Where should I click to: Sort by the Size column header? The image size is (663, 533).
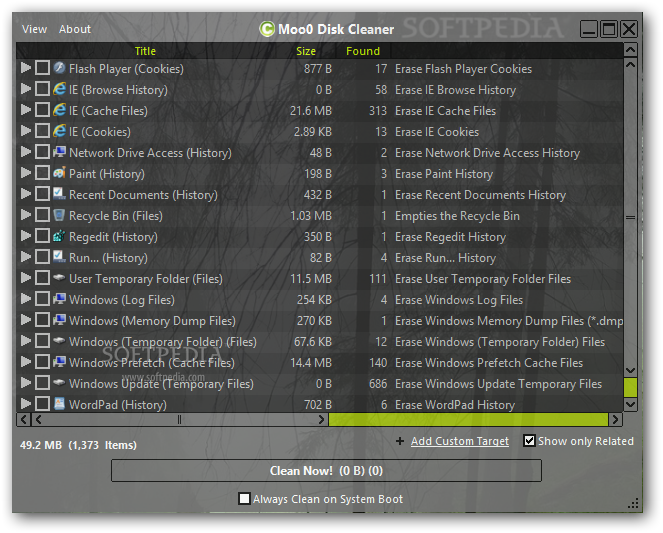coord(306,51)
